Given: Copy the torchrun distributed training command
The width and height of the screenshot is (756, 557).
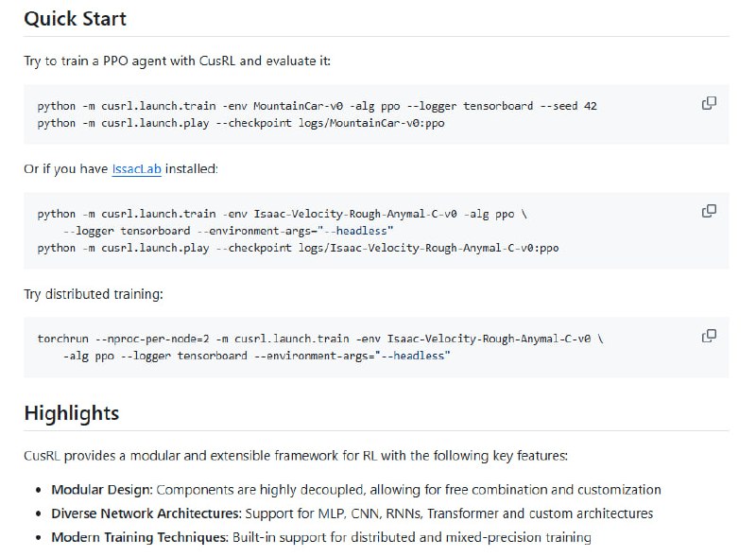Looking at the screenshot, I should point(709,336).
